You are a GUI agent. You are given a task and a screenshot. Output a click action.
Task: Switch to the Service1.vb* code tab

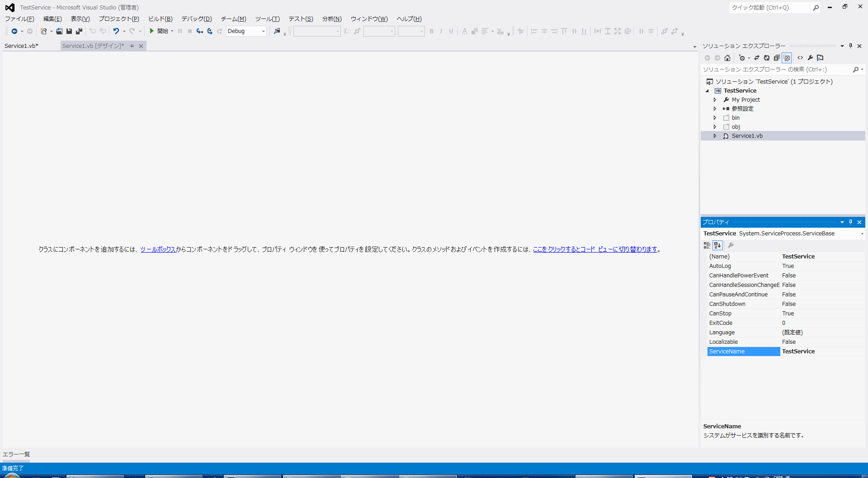21,46
